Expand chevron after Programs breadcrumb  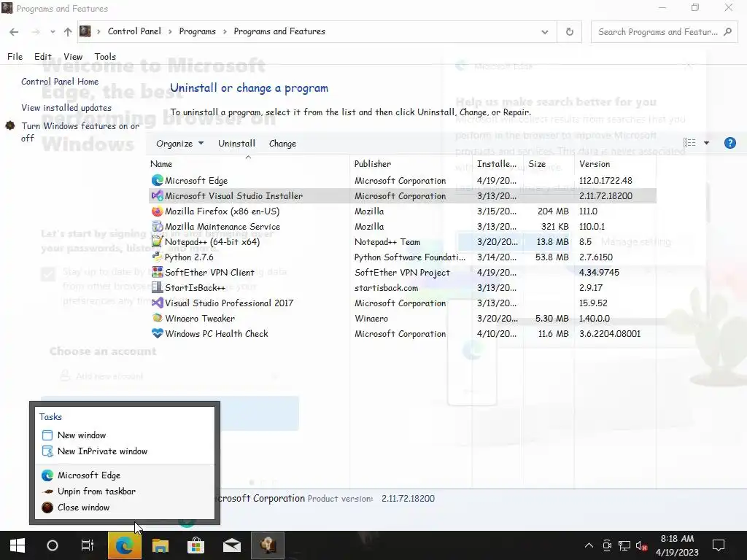click(x=225, y=31)
